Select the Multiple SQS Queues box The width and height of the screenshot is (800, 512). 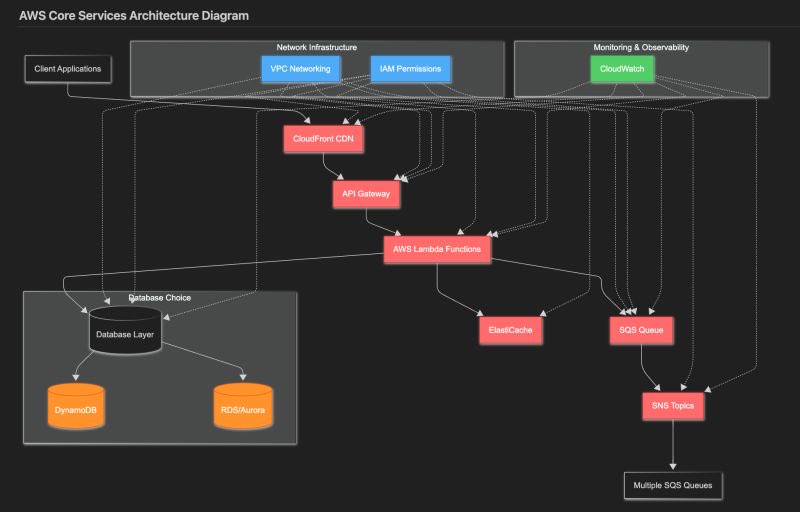pos(673,485)
